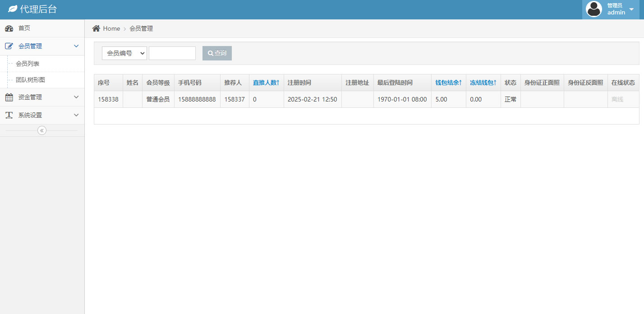
Task: Click the edit icon beside 会员管理
Action: 9,46
